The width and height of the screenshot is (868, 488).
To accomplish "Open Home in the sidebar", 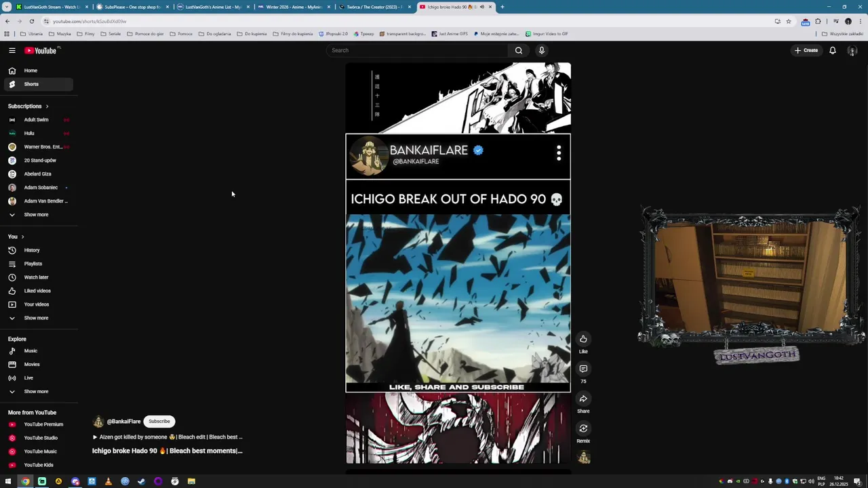I will coord(37,70).
